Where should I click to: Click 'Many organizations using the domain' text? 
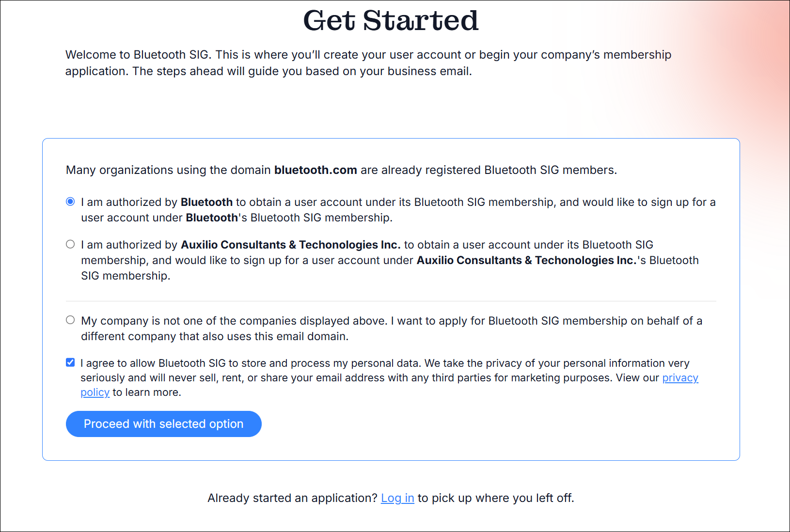168,170
